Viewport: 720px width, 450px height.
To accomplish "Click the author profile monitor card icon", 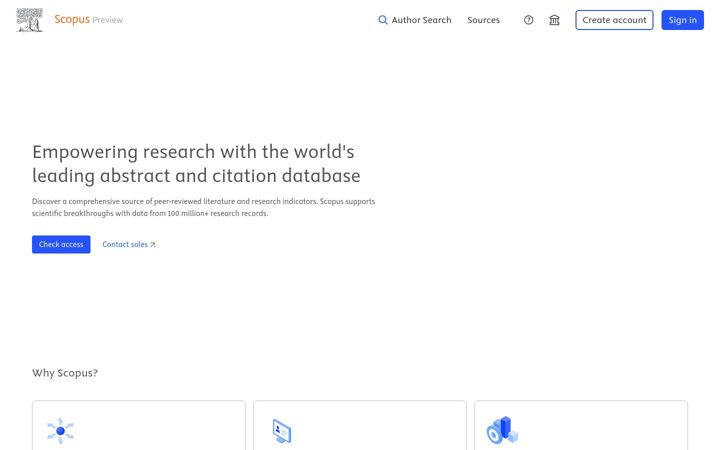I will [281, 431].
